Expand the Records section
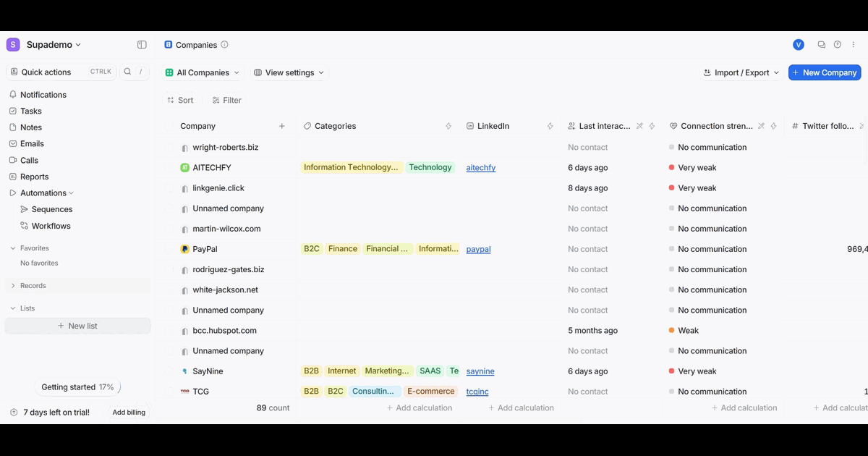This screenshot has width=868, height=456. [x=13, y=286]
